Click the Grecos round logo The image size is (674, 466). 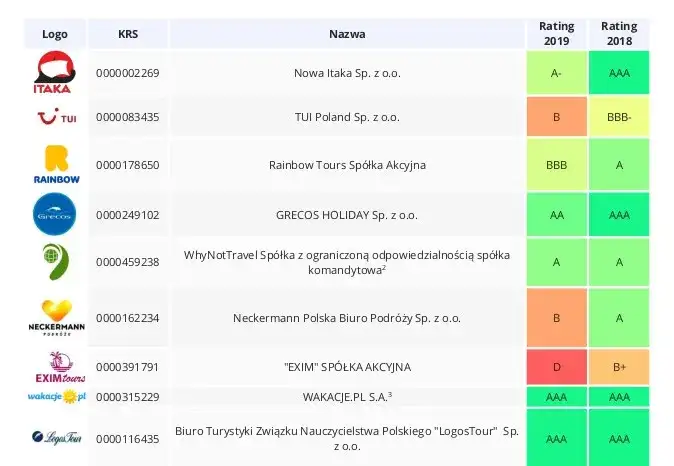tap(54, 214)
